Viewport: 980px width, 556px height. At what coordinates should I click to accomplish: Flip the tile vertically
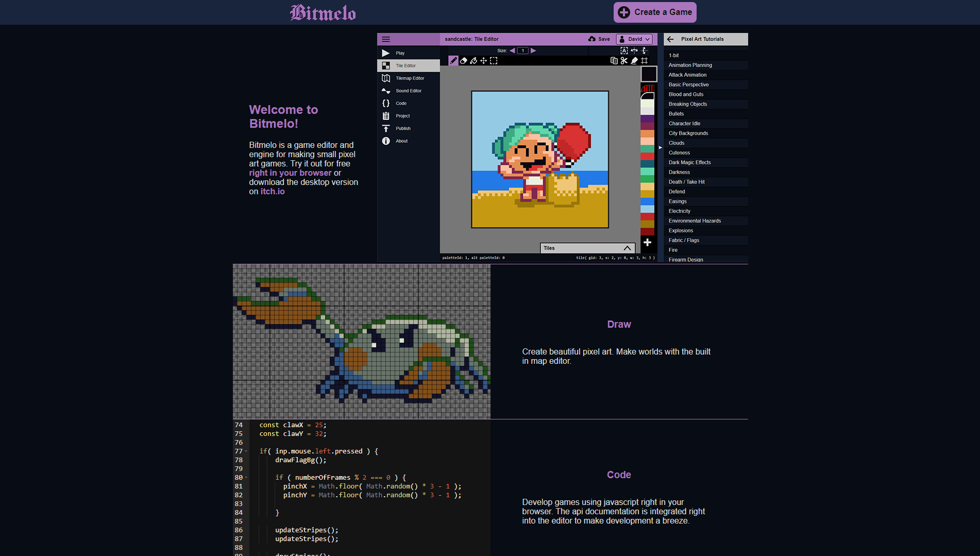pos(644,50)
